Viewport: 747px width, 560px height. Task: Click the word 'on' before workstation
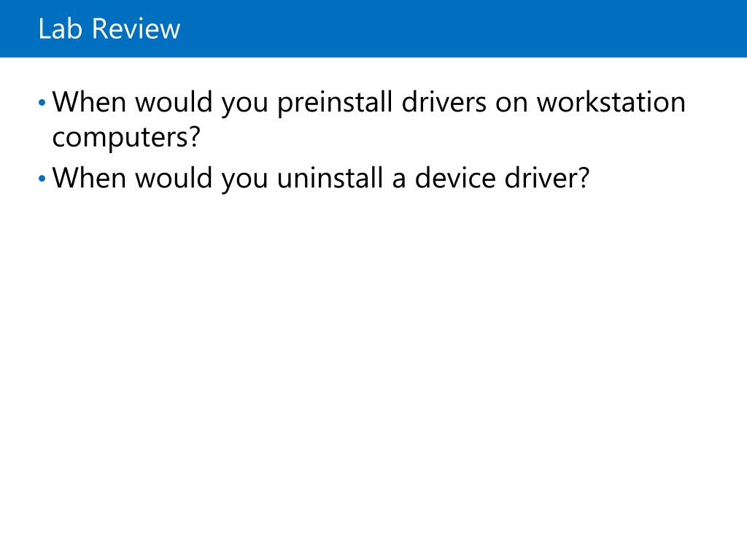[x=511, y=105]
